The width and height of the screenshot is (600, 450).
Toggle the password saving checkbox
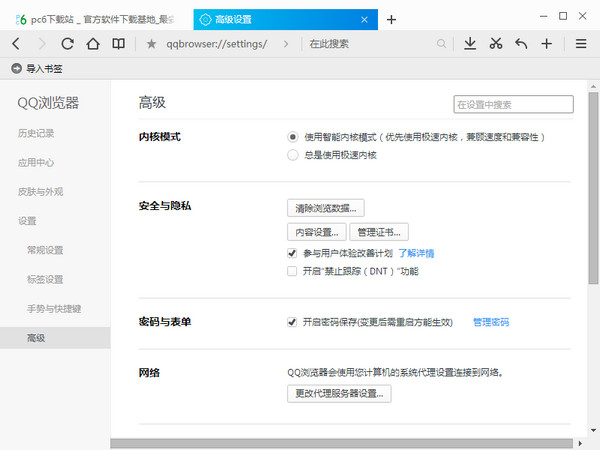coord(292,322)
